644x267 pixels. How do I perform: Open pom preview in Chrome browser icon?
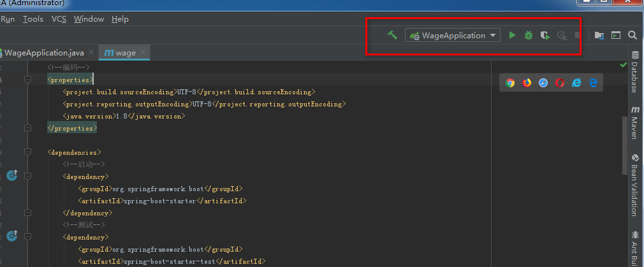tap(510, 83)
